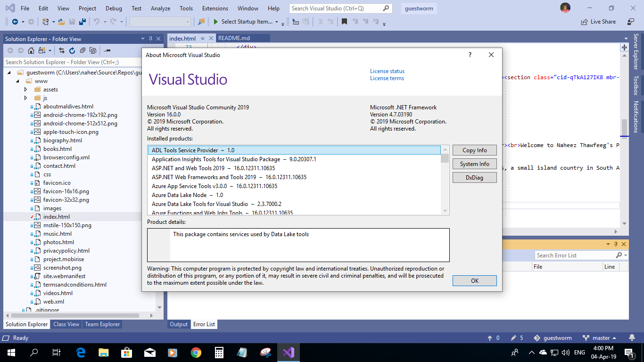644x362 pixels.
Task: Click the green Start play icon
Action: 215,22
